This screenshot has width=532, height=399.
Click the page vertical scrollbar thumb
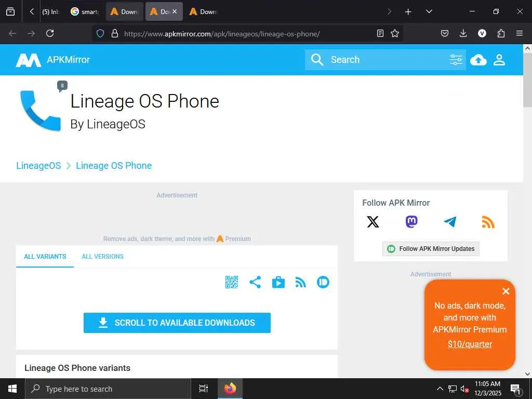(x=527, y=79)
